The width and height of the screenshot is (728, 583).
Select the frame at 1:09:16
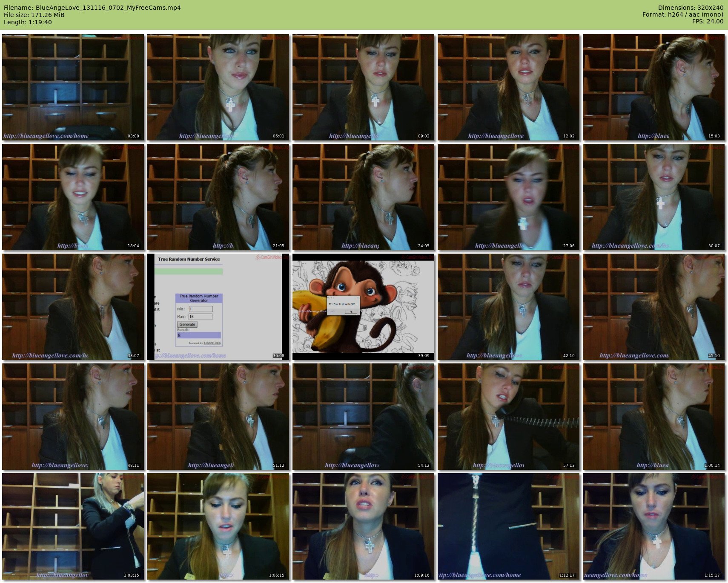click(x=364, y=526)
